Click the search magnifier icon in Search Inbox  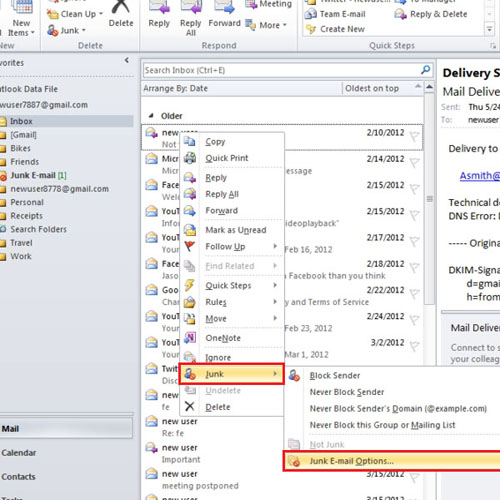(x=425, y=70)
